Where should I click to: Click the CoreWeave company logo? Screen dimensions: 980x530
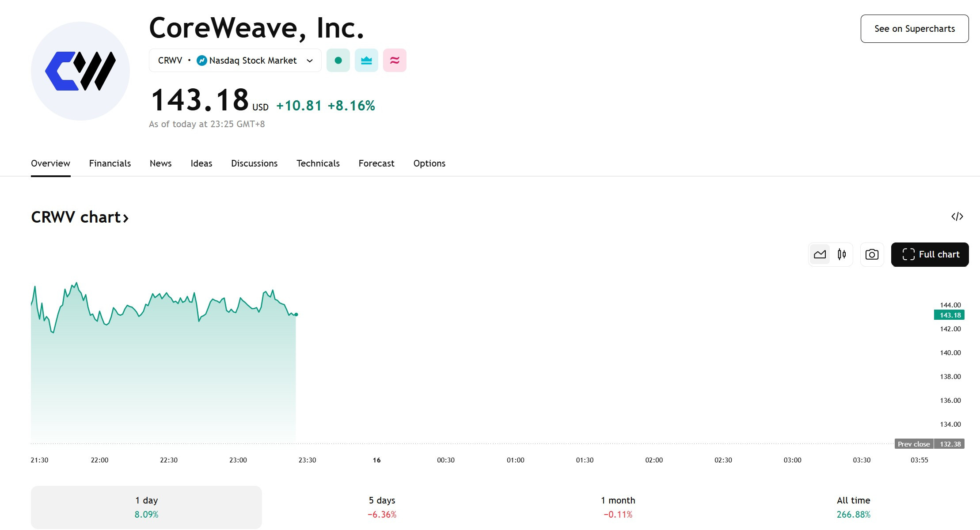point(80,71)
